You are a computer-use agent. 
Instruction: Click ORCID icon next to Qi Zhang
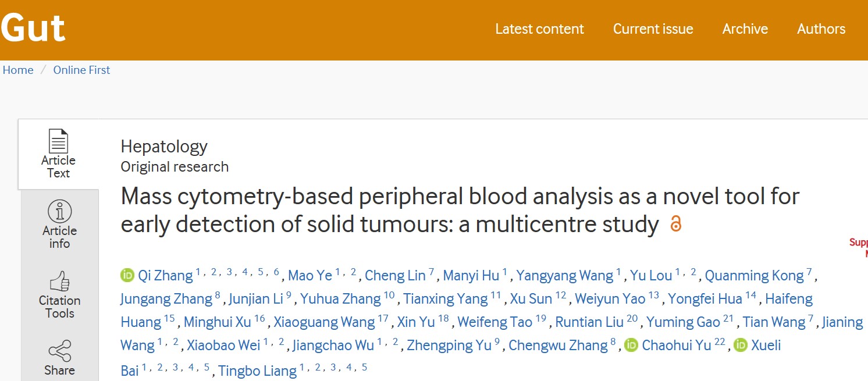coord(127,275)
